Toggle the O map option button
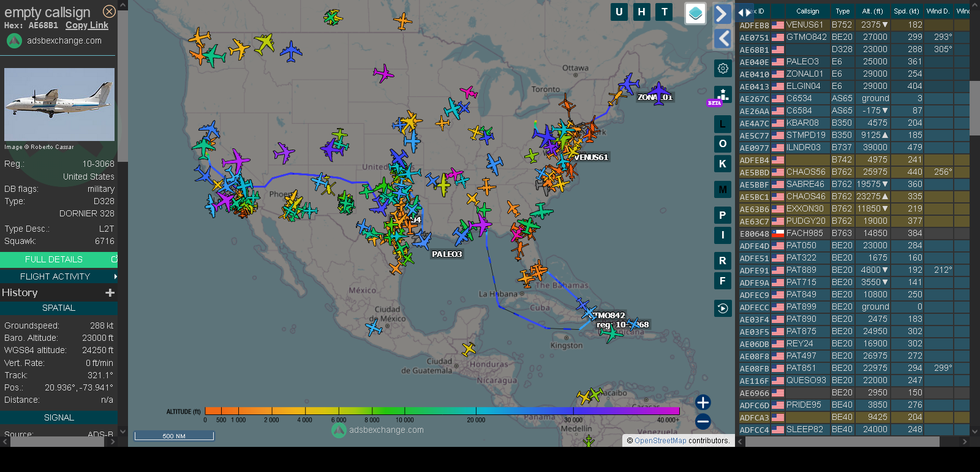Screen dimensions: 980x472 click(x=723, y=143)
